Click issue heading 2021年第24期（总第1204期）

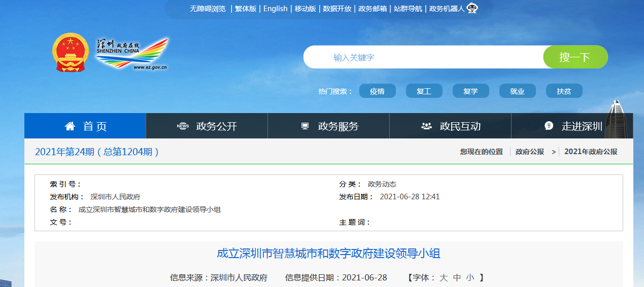(x=97, y=152)
